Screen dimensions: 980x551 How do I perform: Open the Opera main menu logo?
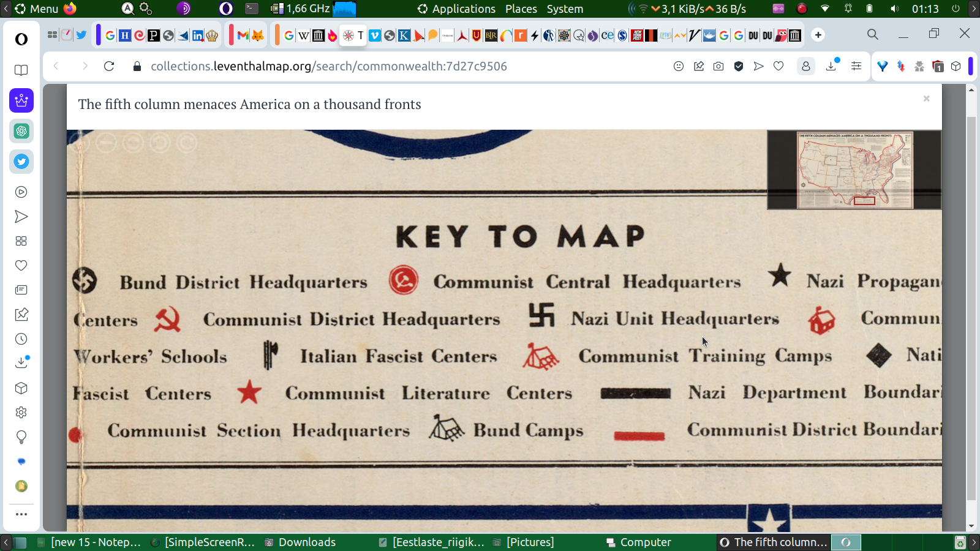coord(21,39)
